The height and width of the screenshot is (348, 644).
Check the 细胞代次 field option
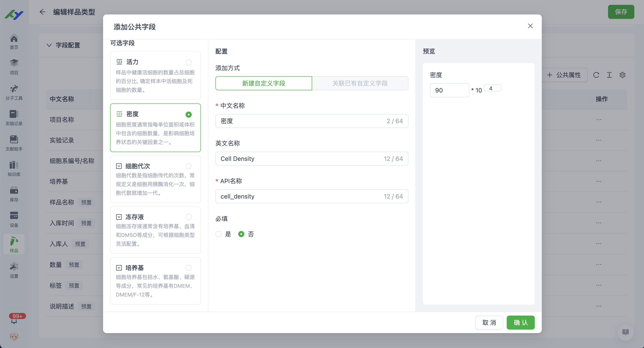(x=188, y=166)
